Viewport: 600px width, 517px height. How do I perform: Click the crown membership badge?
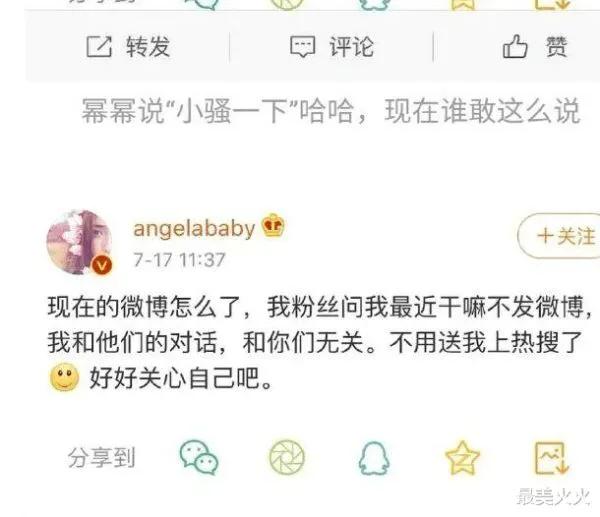tap(273, 225)
